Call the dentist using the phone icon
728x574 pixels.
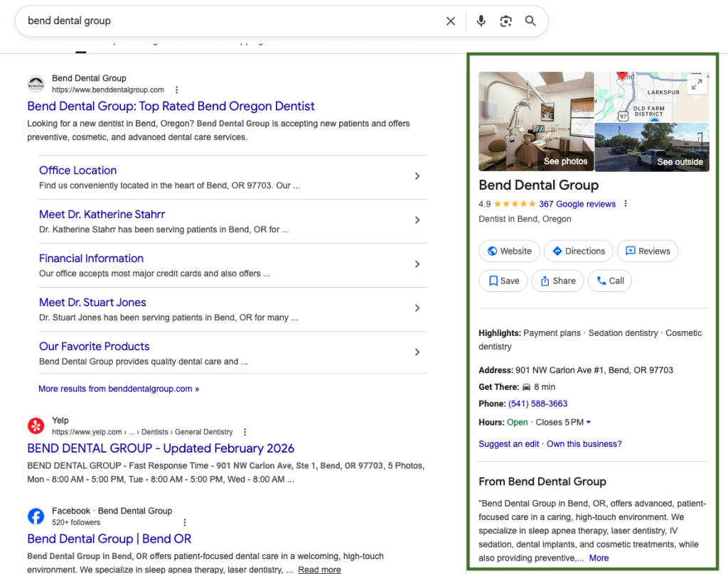[x=609, y=281]
